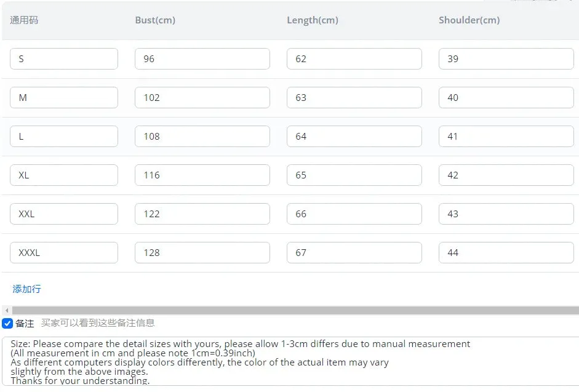The height and width of the screenshot is (392, 579).
Task: Click the 添加行 link to add a row
Action: (26, 289)
